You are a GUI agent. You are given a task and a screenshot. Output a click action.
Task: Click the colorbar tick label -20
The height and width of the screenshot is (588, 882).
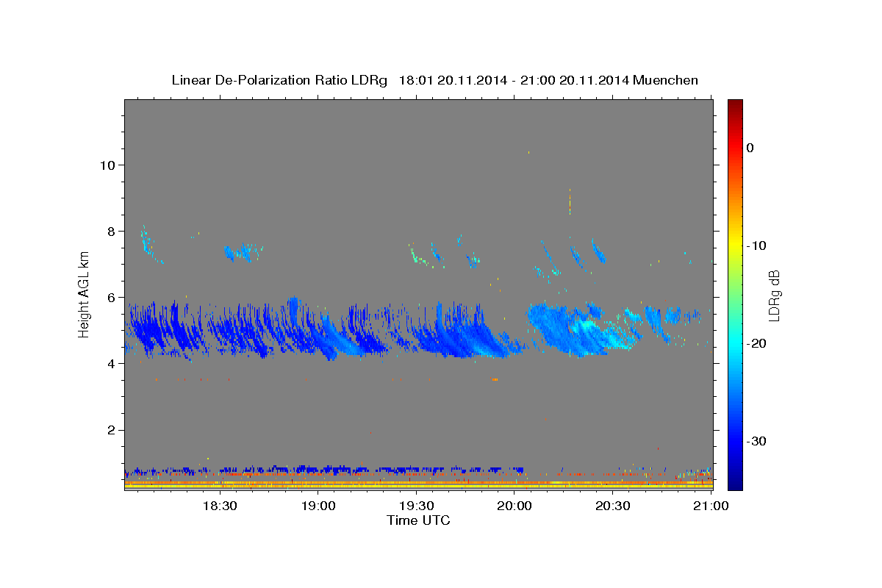(756, 343)
